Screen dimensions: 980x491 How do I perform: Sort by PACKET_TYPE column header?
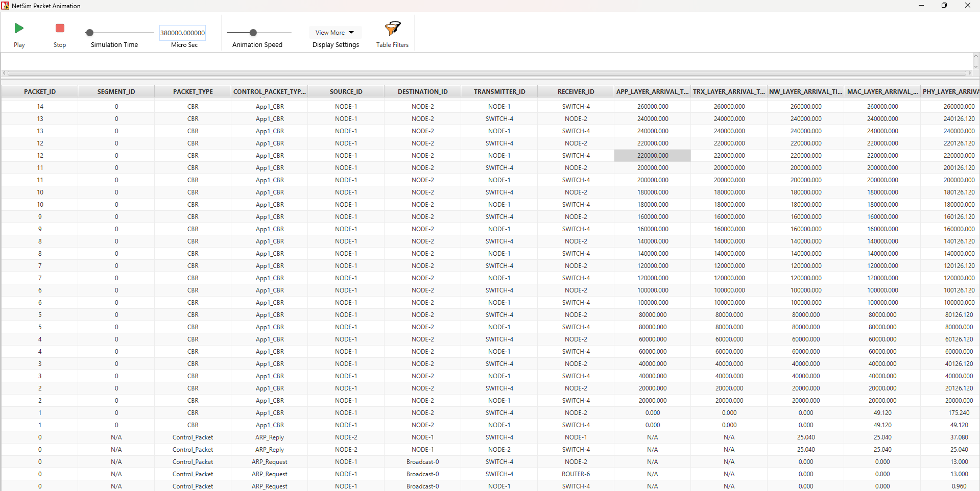193,91
